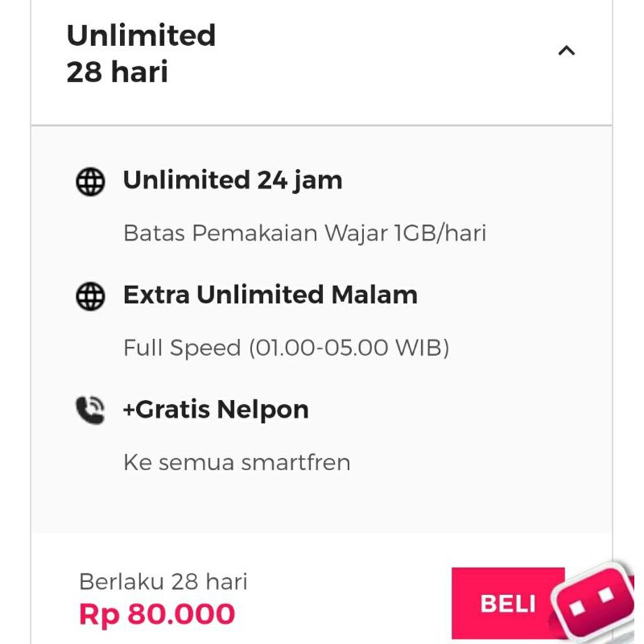Click the globe icon beside Extra Unlimited Malam
Image resolution: width=644 pixels, height=644 pixels.
pos(90,296)
